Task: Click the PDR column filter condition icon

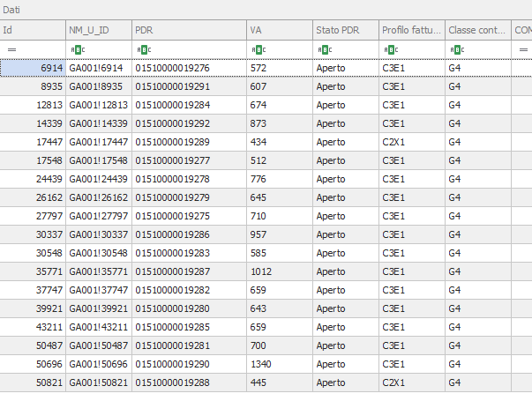Action: (144, 50)
